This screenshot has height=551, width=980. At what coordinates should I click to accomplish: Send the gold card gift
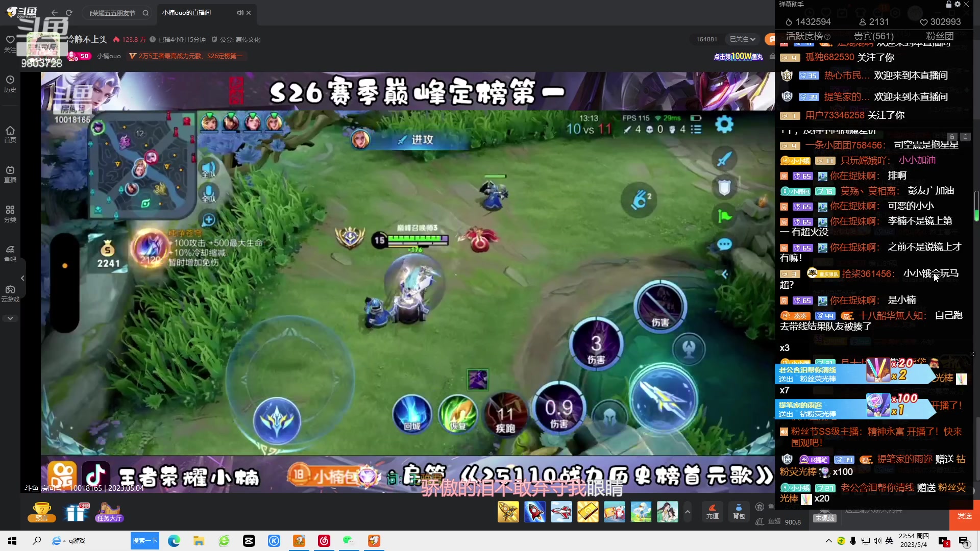[x=587, y=512]
